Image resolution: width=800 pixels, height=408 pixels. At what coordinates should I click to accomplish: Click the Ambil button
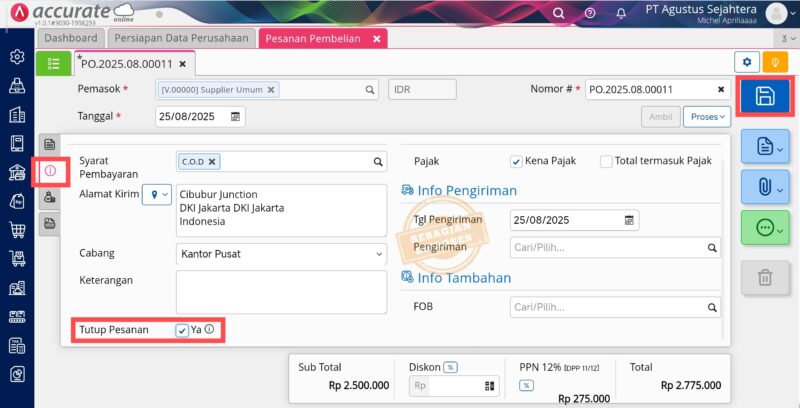(x=659, y=117)
